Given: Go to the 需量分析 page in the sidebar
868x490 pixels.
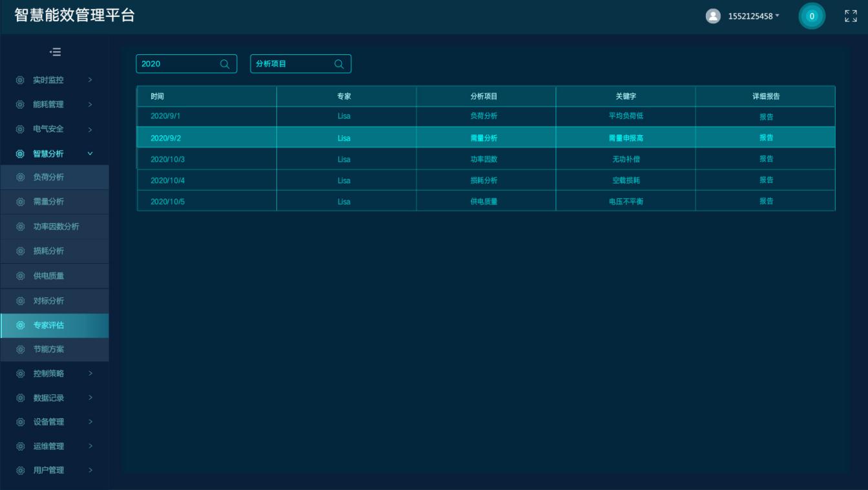Looking at the screenshot, I should point(54,202).
